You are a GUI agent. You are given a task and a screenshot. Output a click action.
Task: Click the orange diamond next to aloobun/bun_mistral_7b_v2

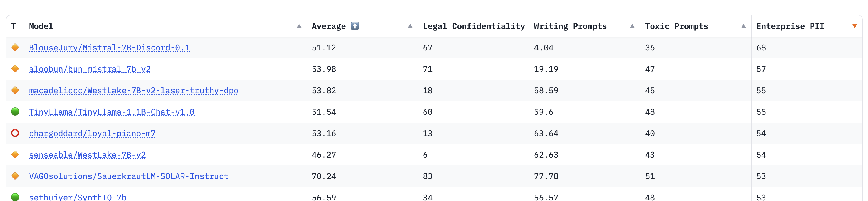pos(15,69)
